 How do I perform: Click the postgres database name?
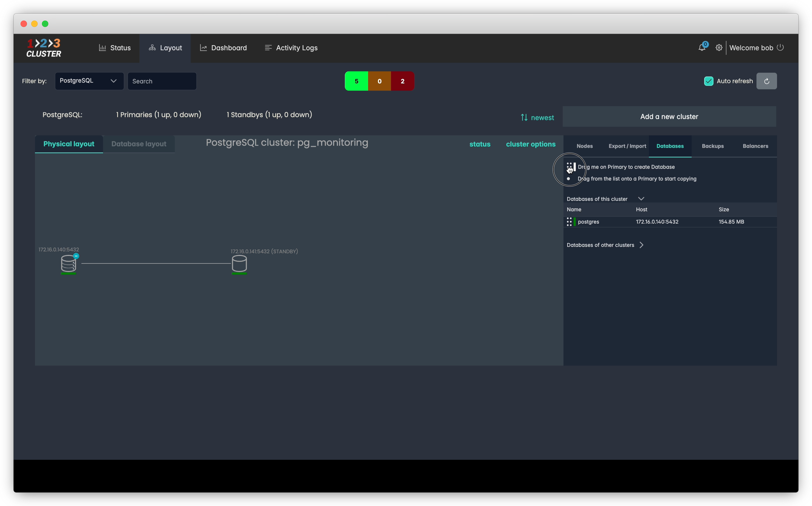click(x=588, y=222)
